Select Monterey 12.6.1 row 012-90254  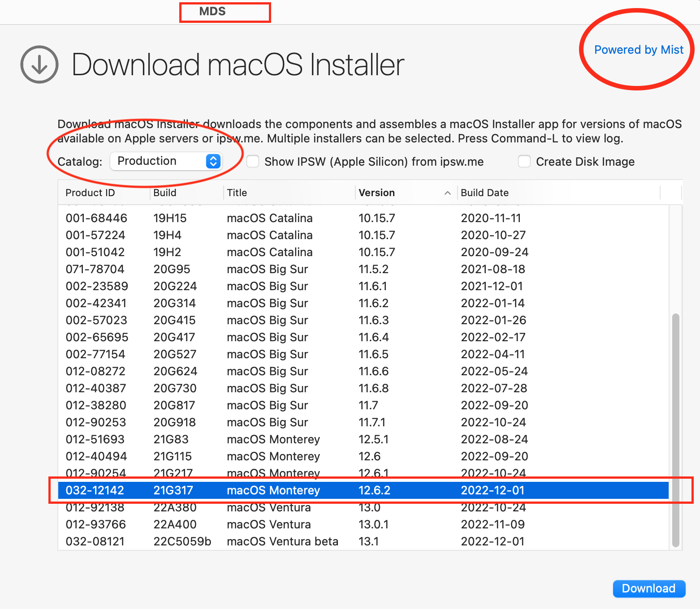363,473
